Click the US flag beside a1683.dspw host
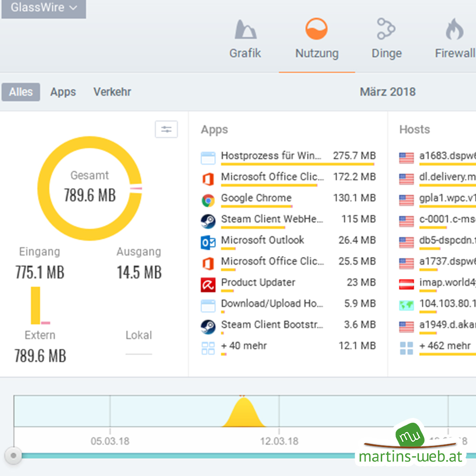 point(406,158)
